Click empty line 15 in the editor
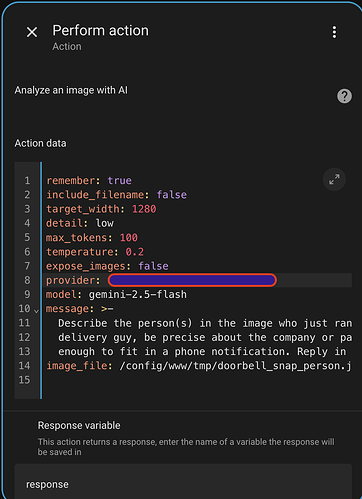Screen dimensions: 362x499 197,380
